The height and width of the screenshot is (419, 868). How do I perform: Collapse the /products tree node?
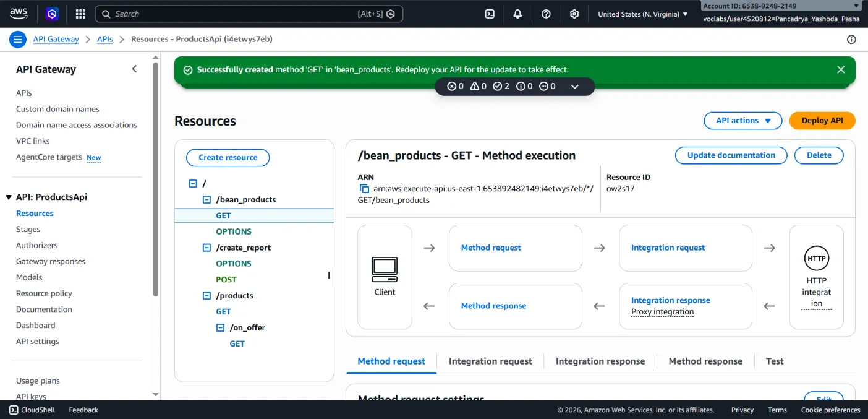click(207, 296)
